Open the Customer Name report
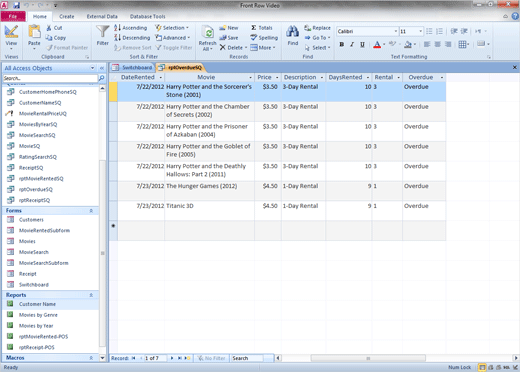Viewport: 520px width, 372px height. 37,304
